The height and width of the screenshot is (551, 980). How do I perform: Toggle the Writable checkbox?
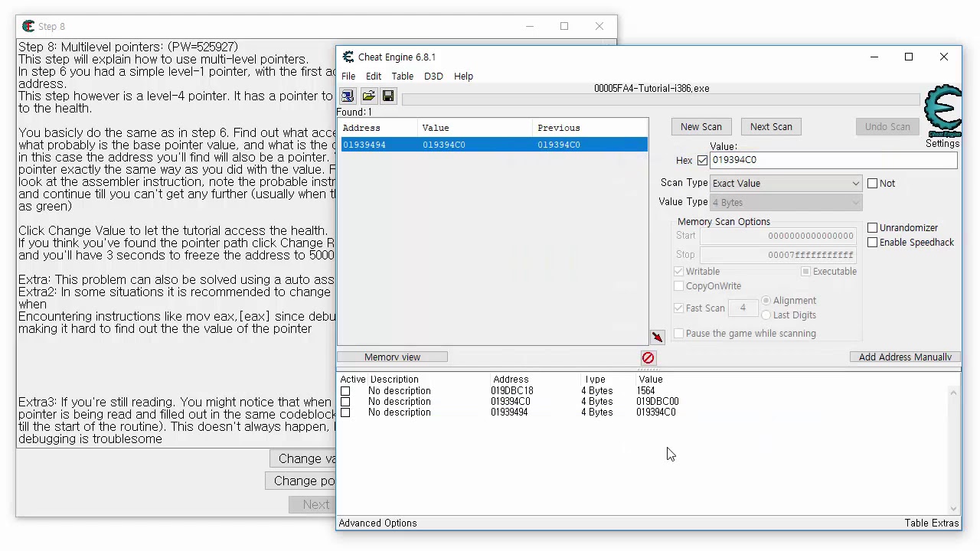click(x=678, y=271)
